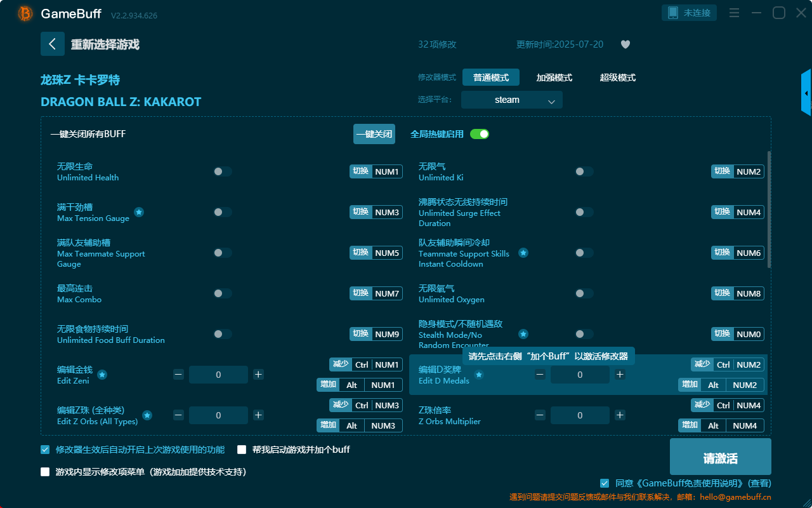Click the 重新选择游戏 label
812x508 pixels.
105,44
